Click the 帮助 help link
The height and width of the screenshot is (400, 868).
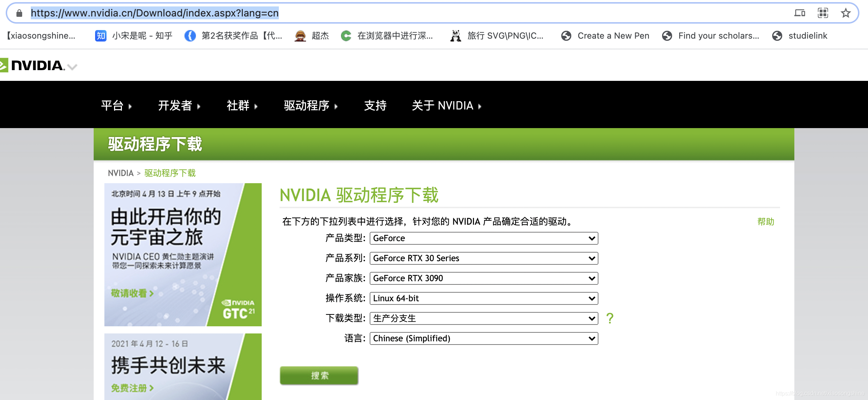(766, 222)
